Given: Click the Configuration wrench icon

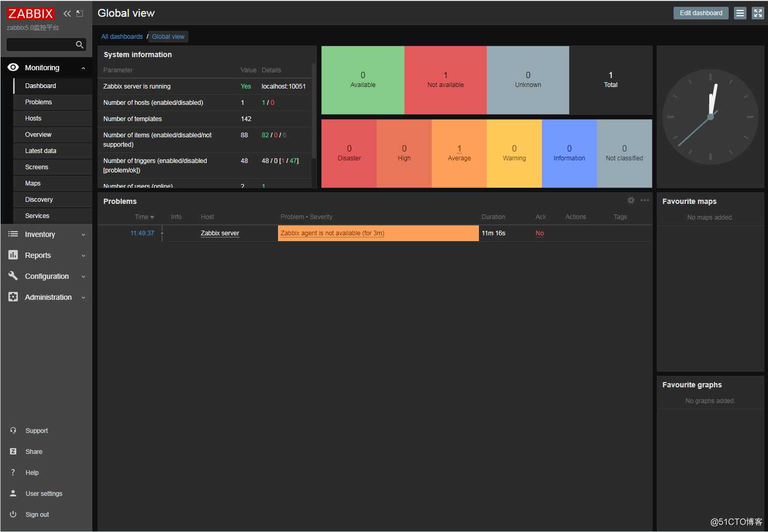Looking at the screenshot, I should (x=13, y=276).
